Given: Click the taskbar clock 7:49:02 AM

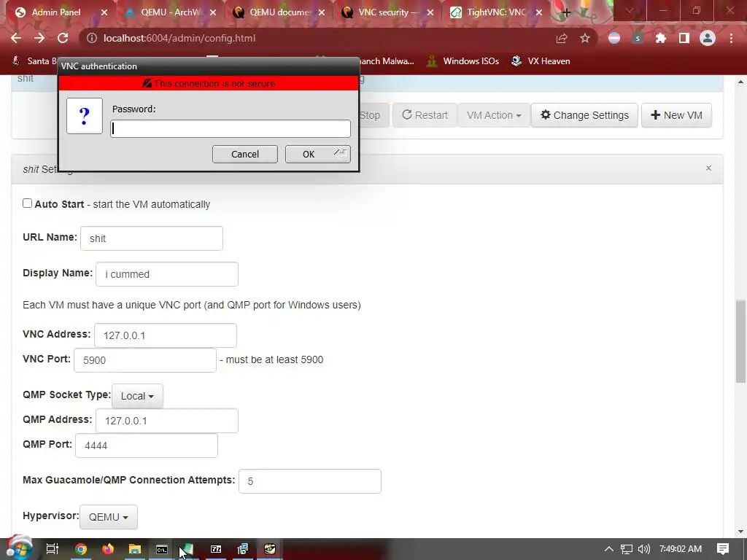Looking at the screenshot, I should click(x=681, y=549).
